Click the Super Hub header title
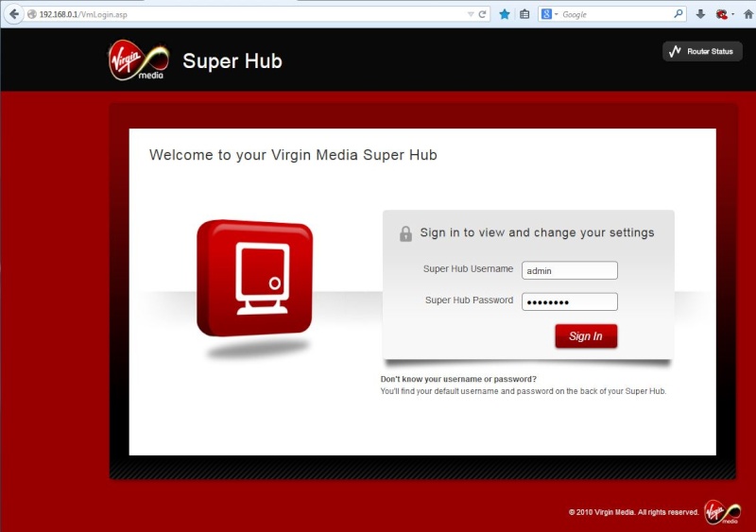Viewport: 756px width, 532px height. point(232,61)
